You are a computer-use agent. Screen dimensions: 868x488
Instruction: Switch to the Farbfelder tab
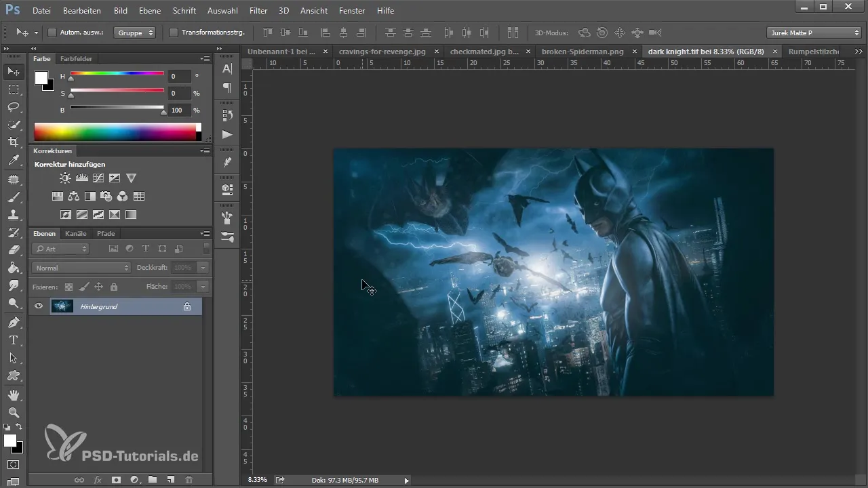[76, 59]
